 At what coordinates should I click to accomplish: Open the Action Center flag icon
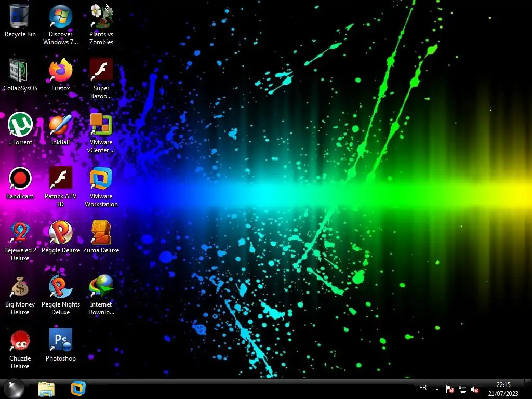click(450, 389)
